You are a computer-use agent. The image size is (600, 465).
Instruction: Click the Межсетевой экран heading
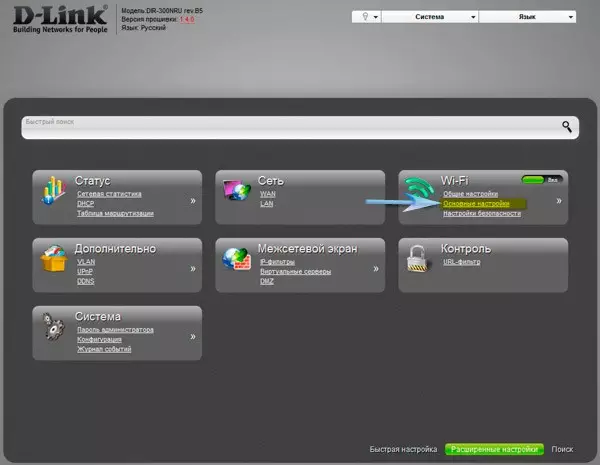point(308,249)
